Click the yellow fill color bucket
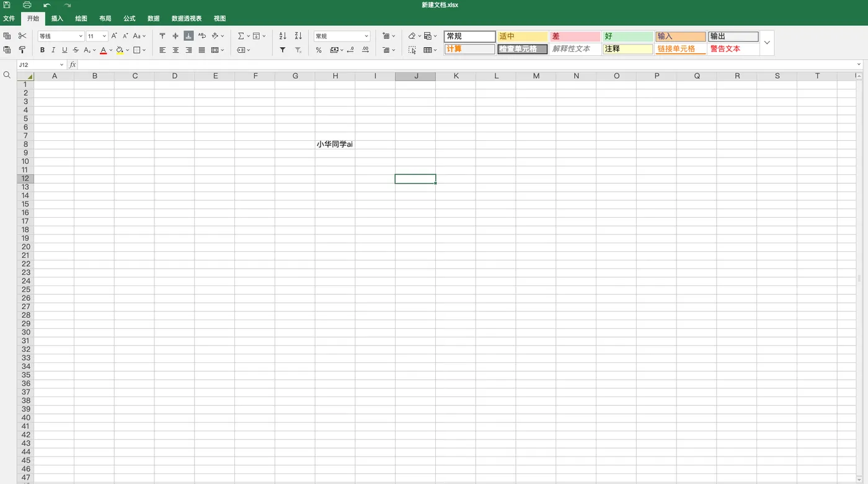The width and height of the screenshot is (868, 484). coord(120,50)
